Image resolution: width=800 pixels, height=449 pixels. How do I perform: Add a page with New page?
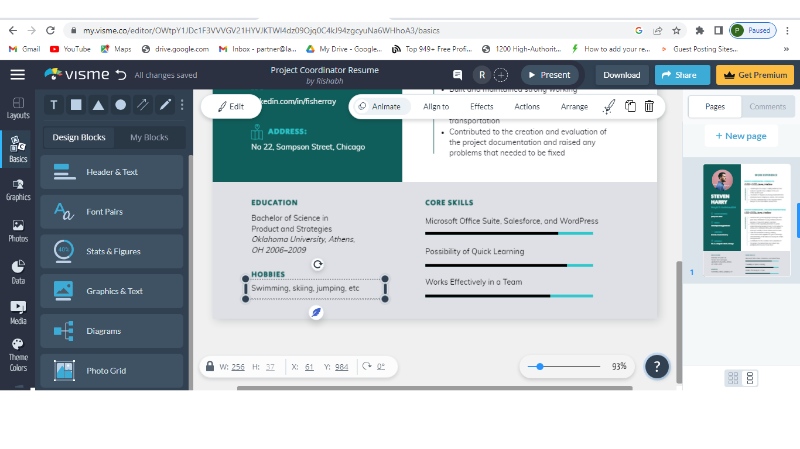(740, 136)
